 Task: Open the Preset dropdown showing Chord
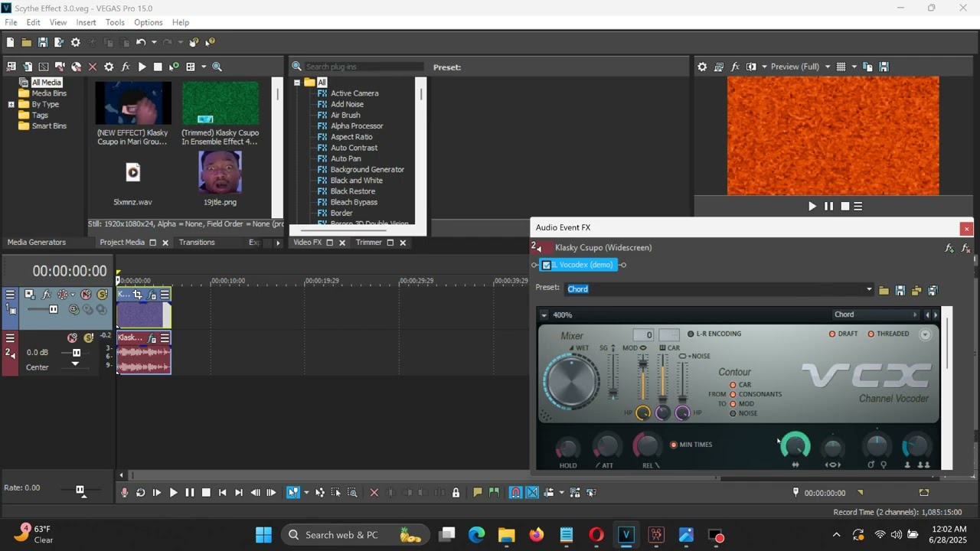click(x=868, y=289)
